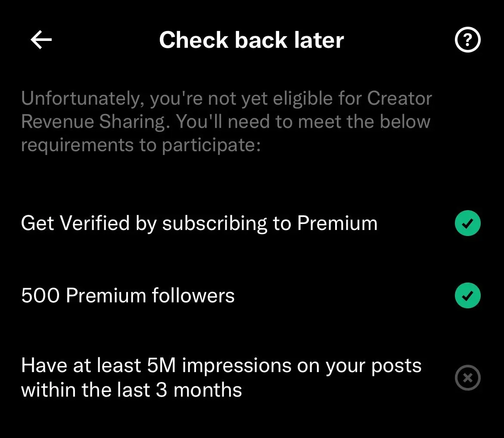Select the 5M impressions requirement text
The height and width of the screenshot is (438, 504).
[x=221, y=378]
